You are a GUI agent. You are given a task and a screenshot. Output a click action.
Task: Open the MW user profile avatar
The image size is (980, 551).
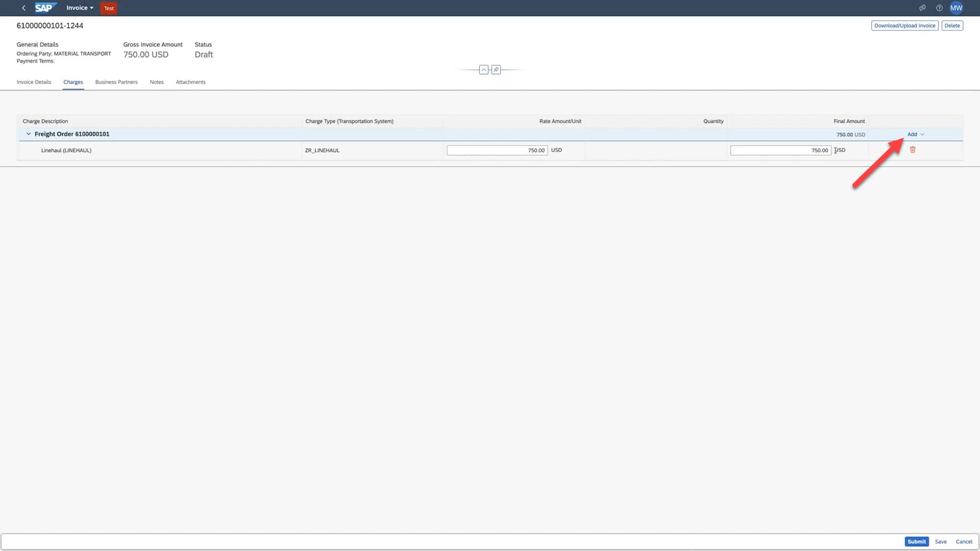click(956, 8)
